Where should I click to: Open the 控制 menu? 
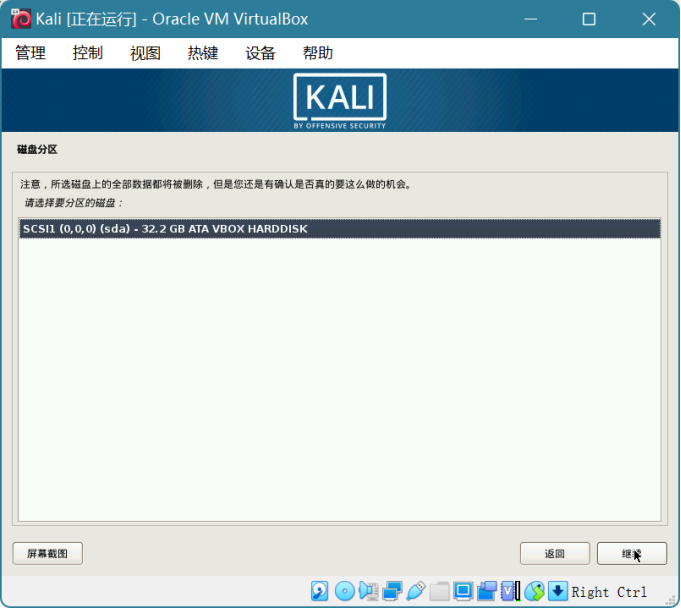87,53
